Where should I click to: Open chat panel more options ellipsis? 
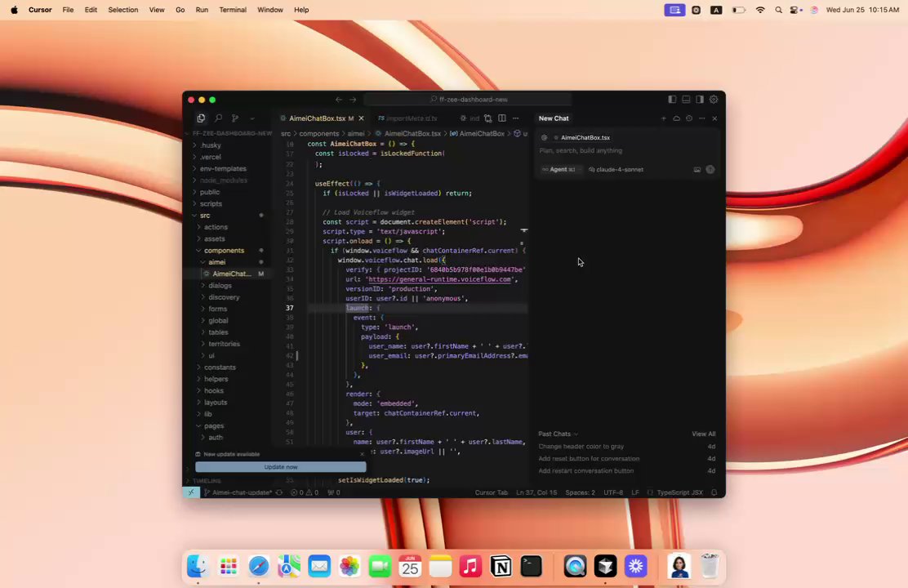[x=702, y=118]
